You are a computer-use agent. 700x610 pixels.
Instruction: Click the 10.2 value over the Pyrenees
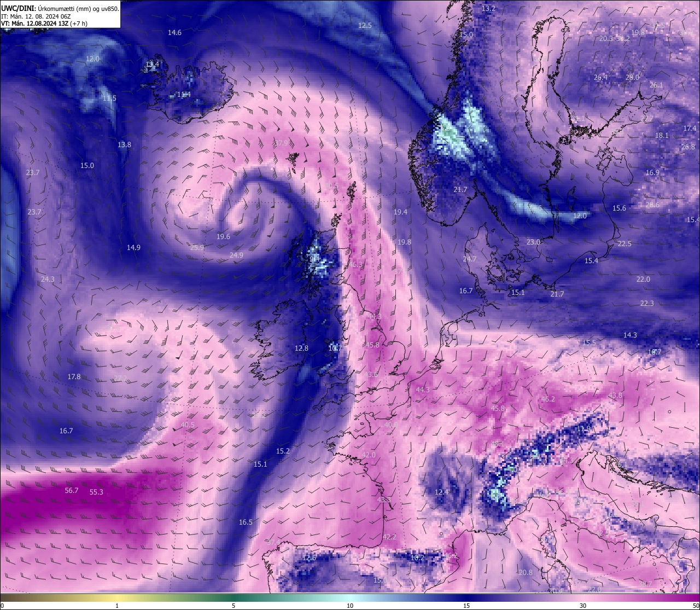click(x=417, y=558)
